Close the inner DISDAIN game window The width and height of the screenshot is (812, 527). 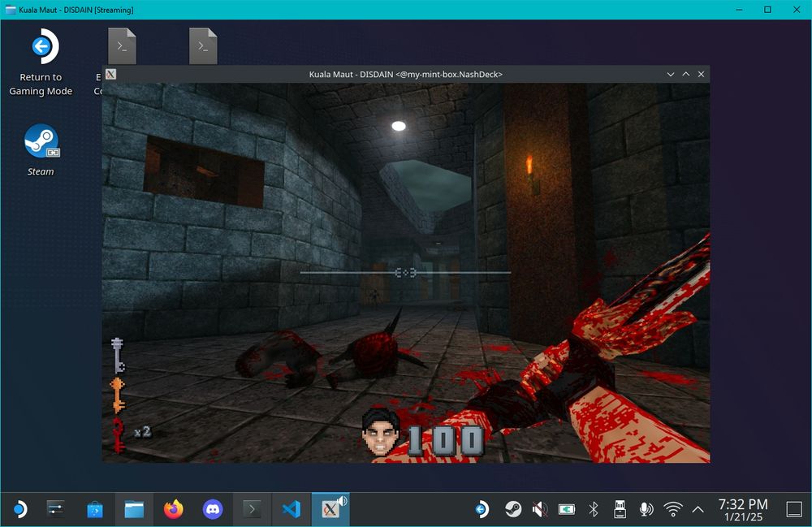click(702, 74)
